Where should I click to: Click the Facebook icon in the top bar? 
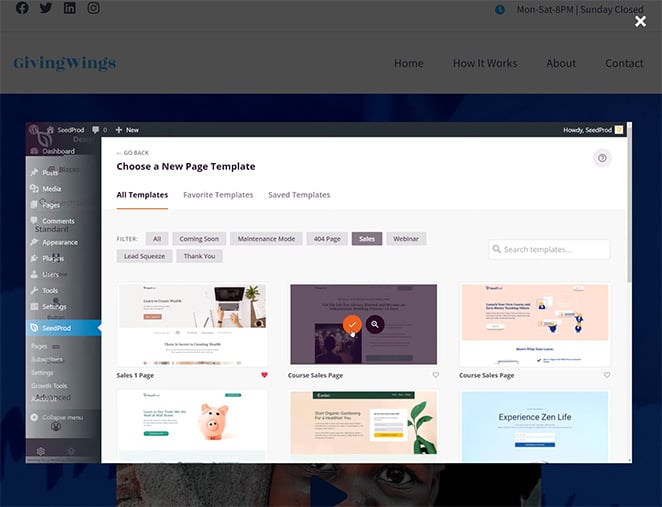pos(22,8)
